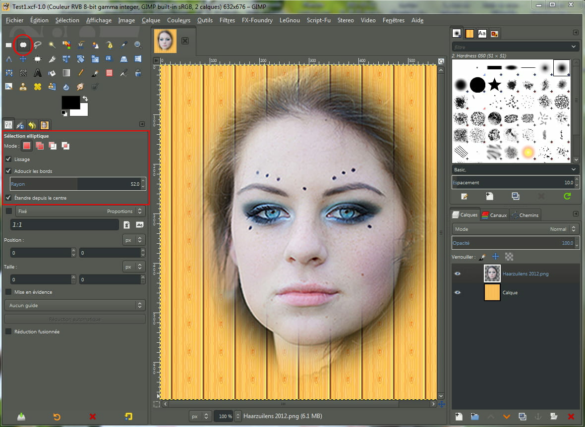Viewport: 585px width, 427px height.
Task: Hide the Haarzuilens 2012.png layer
Action: tap(457, 274)
